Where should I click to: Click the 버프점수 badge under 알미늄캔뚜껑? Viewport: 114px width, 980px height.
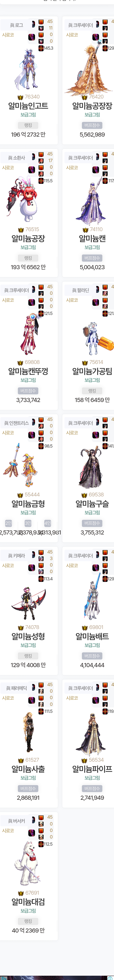coord(28,391)
